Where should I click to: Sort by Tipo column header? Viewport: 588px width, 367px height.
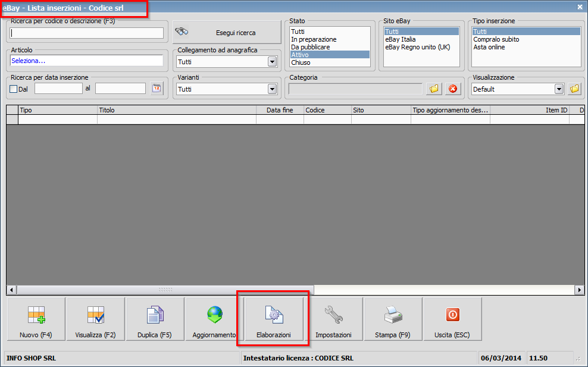tap(58, 110)
